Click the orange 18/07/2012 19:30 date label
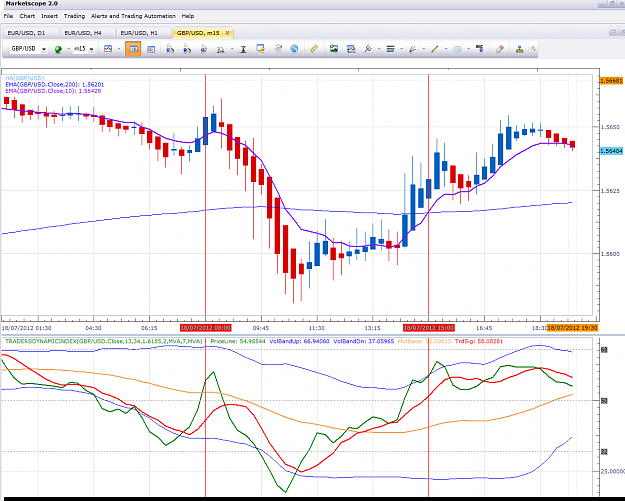The width and height of the screenshot is (625, 501). pos(572,328)
